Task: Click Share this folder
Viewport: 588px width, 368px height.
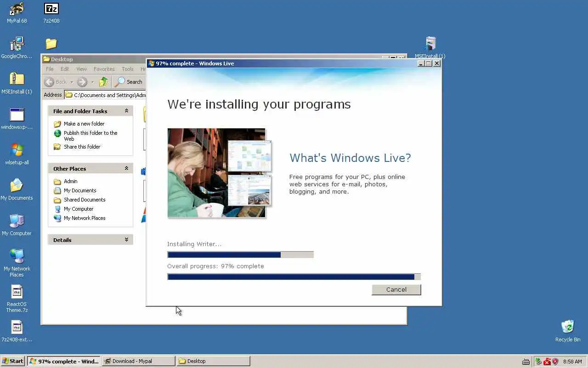Action: 77,147
